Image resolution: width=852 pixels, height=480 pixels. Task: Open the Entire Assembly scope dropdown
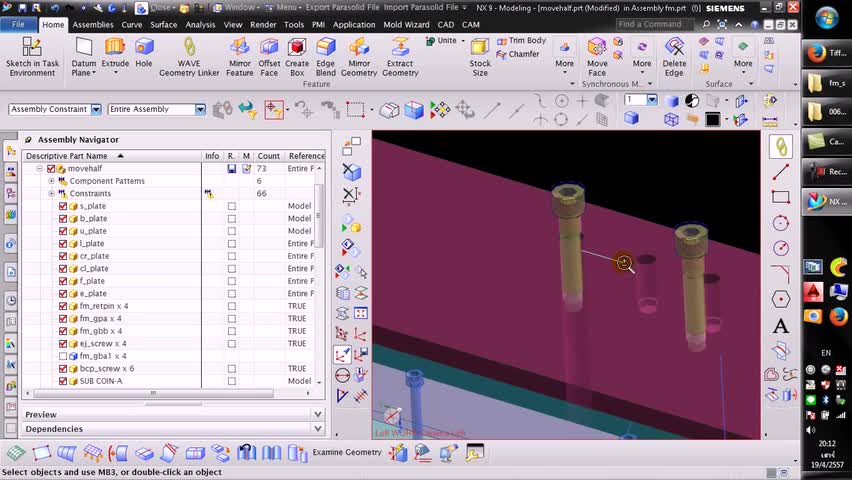[200, 109]
